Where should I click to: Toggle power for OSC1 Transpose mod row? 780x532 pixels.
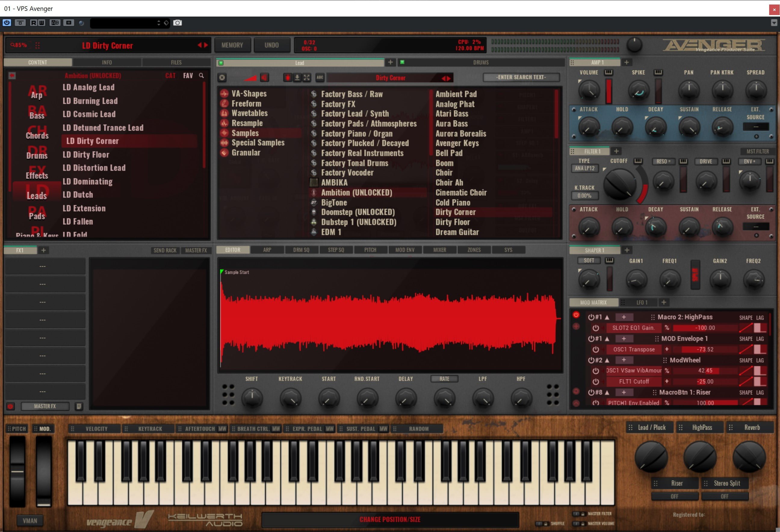tap(596, 349)
